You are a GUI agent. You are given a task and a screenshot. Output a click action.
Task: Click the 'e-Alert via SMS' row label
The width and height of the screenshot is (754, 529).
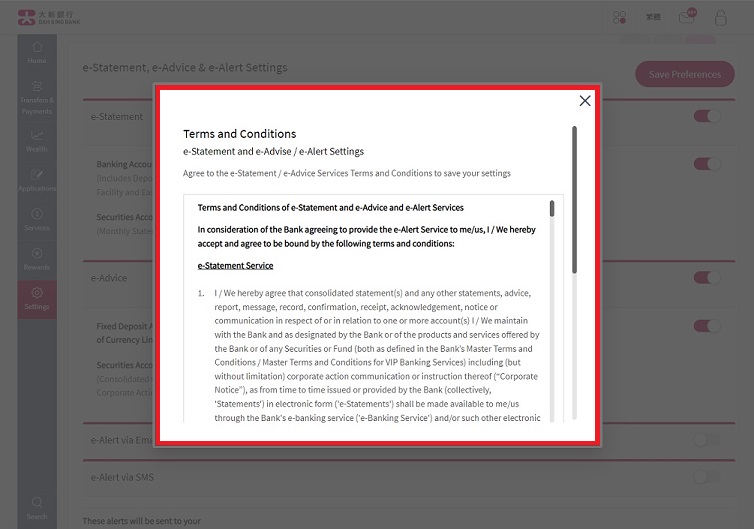click(122, 477)
